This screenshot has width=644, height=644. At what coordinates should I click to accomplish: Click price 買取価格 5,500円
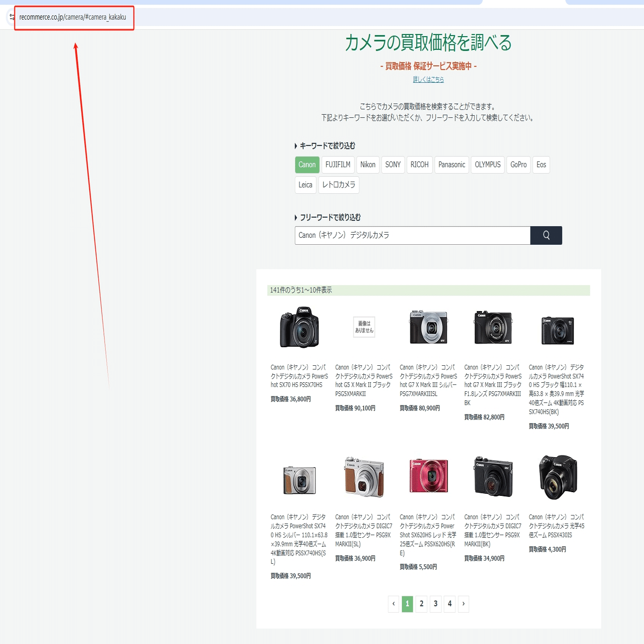pyautogui.click(x=418, y=567)
